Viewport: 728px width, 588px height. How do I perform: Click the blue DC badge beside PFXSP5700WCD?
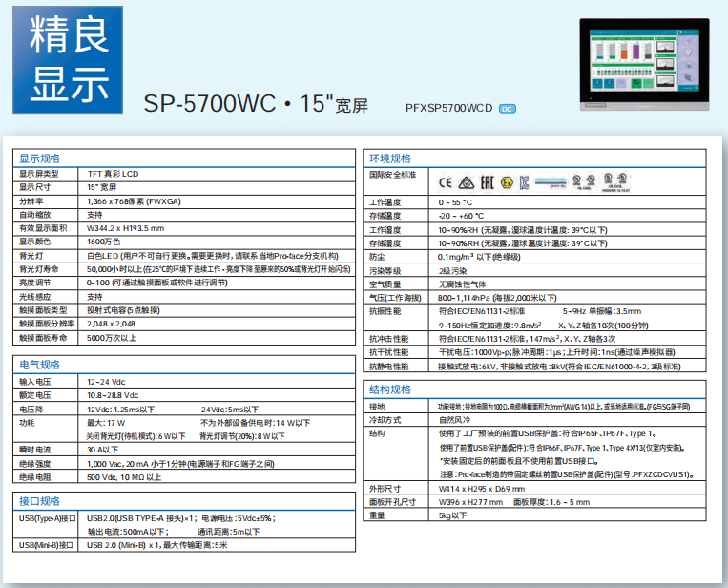pyautogui.click(x=507, y=109)
